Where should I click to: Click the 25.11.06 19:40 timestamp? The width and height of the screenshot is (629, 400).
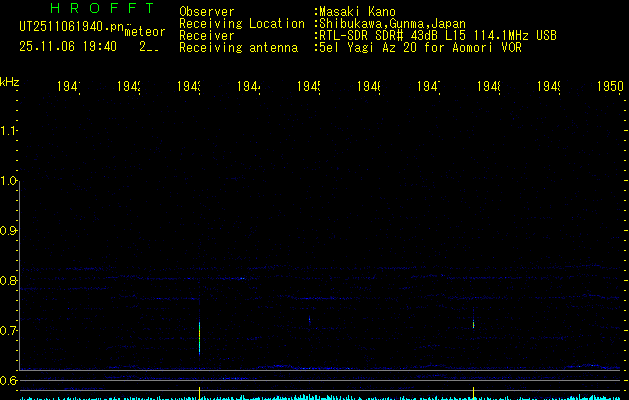pyautogui.click(x=67, y=46)
